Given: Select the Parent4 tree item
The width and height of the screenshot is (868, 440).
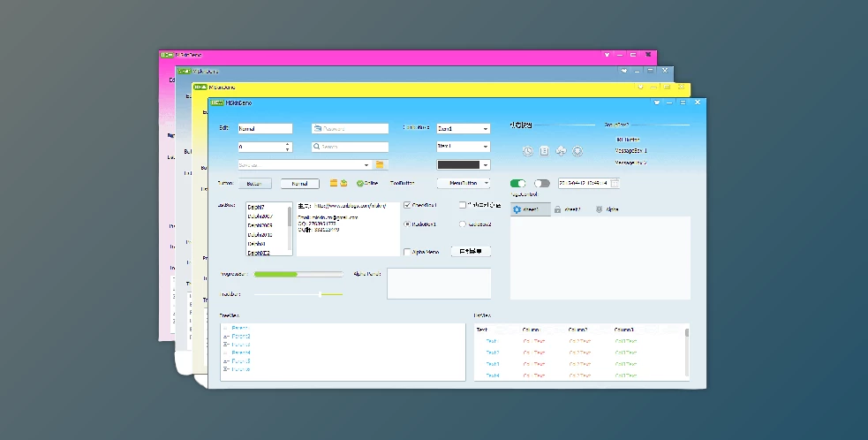Looking at the screenshot, I should [241, 353].
